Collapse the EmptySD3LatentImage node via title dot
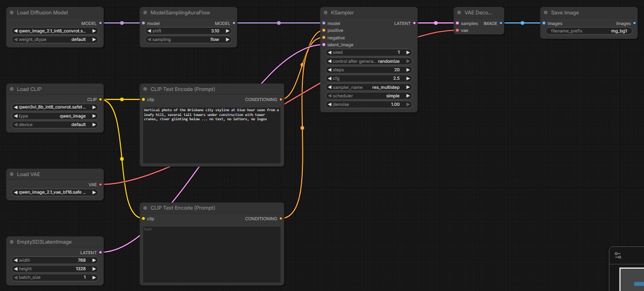 click(11, 242)
